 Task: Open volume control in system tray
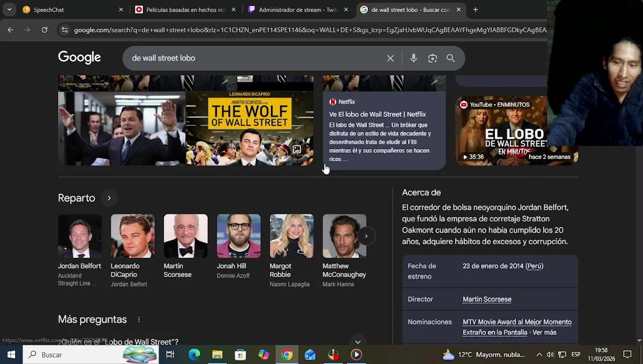click(x=550, y=354)
